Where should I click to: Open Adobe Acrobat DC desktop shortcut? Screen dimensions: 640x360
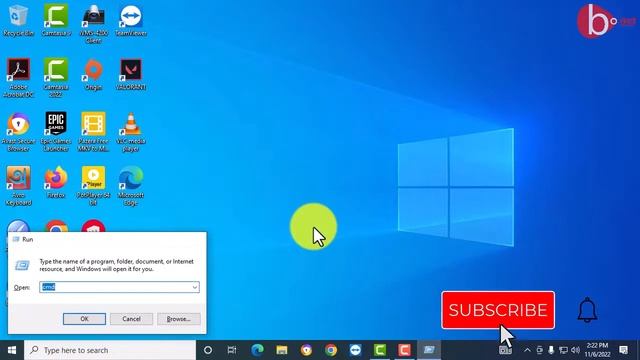click(18, 78)
